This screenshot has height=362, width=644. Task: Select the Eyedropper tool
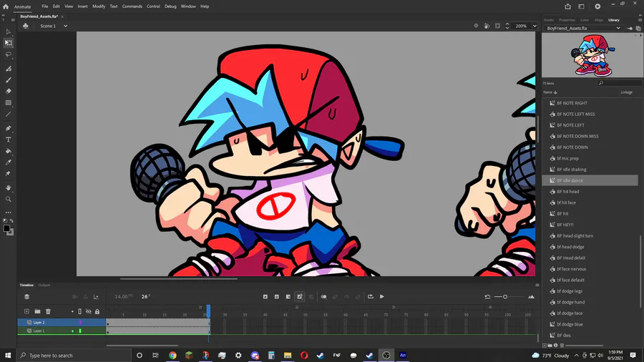(8, 162)
